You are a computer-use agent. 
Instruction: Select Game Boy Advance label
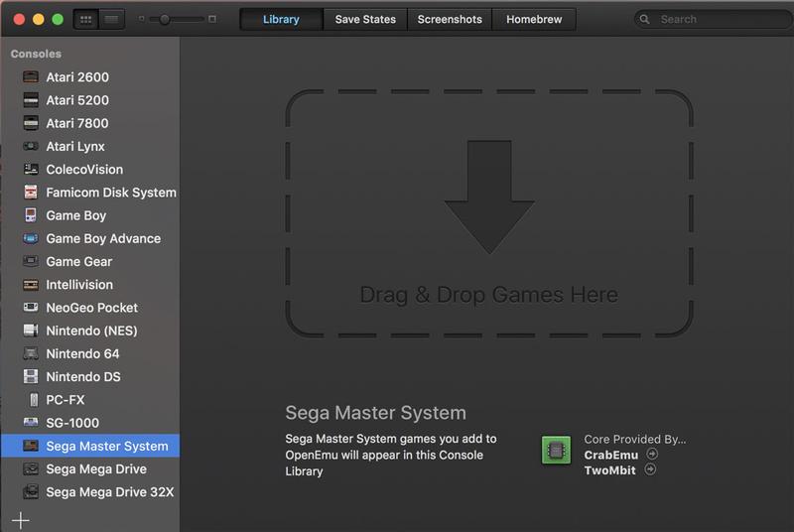[x=103, y=238]
